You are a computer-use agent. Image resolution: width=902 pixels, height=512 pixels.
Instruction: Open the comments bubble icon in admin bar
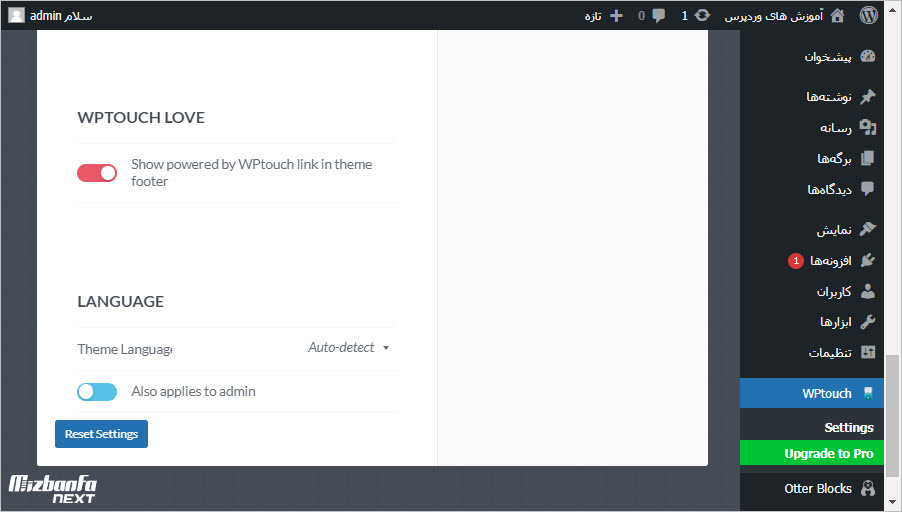click(x=659, y=16)
